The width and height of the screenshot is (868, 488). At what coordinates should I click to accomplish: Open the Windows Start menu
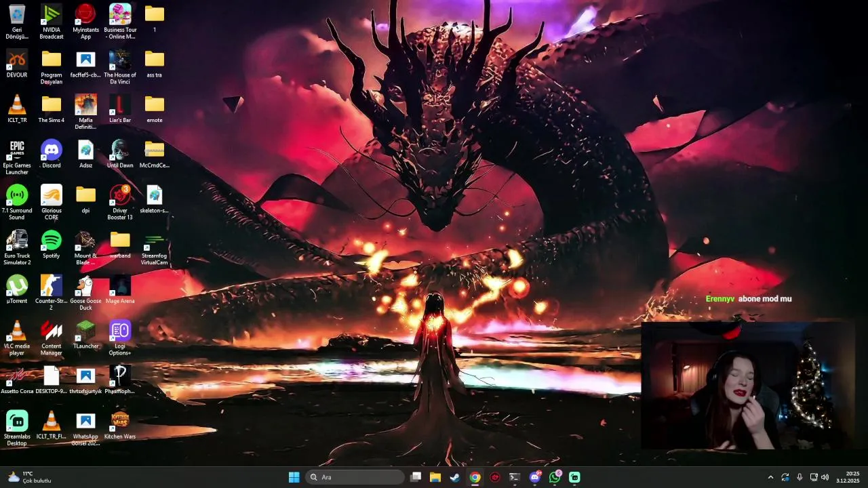(x=294, y=477)
